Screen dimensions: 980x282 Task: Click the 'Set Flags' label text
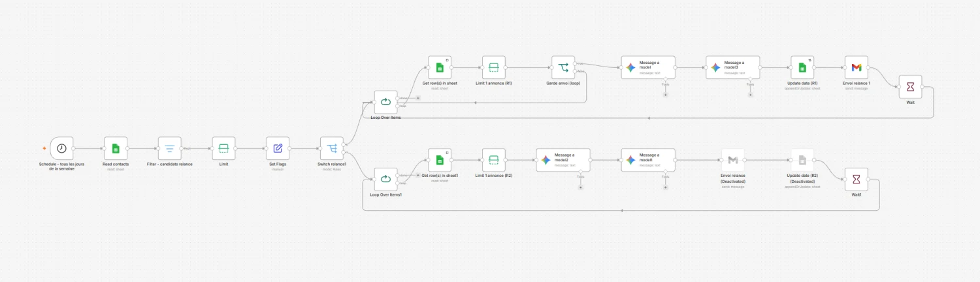pos(278,164)
